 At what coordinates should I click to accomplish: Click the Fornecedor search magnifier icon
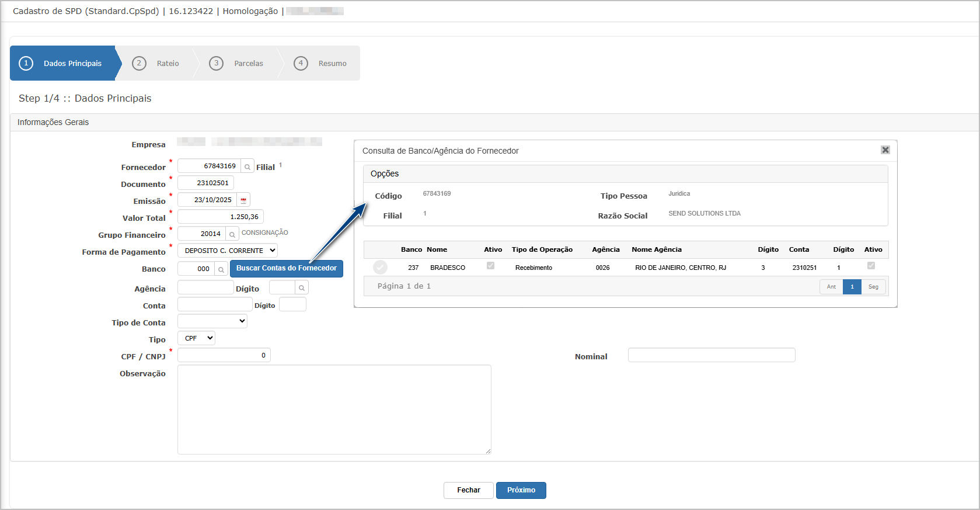click(x=247, y=167)
